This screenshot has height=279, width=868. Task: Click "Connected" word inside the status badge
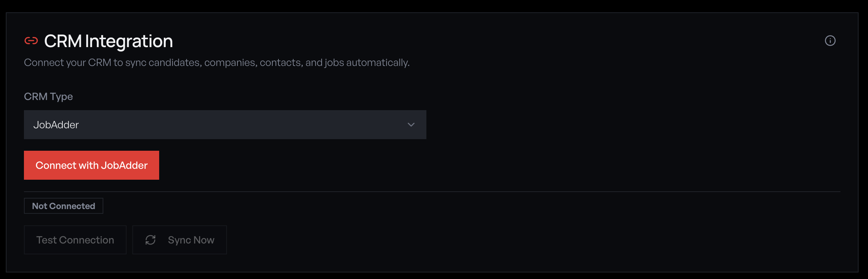[x=72, y=206]
